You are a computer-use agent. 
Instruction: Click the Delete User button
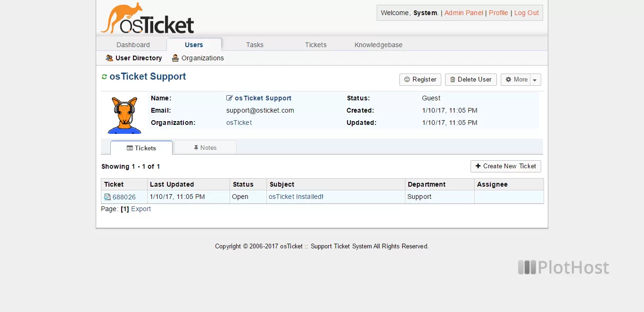(471, 80)
